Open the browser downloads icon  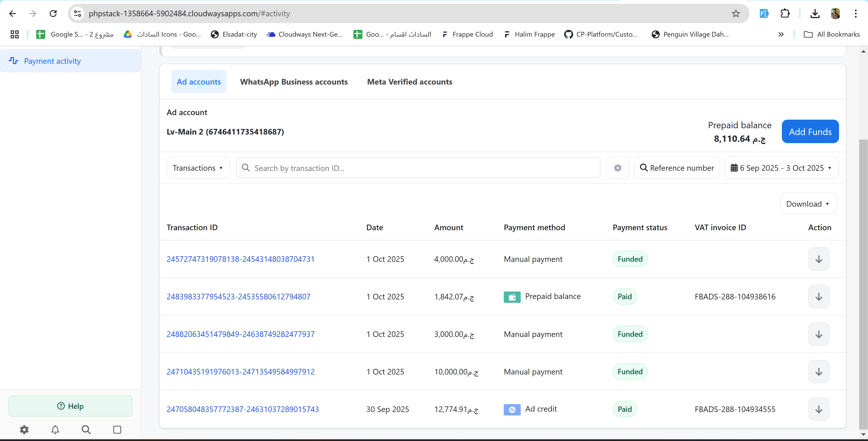coord(815,14)
